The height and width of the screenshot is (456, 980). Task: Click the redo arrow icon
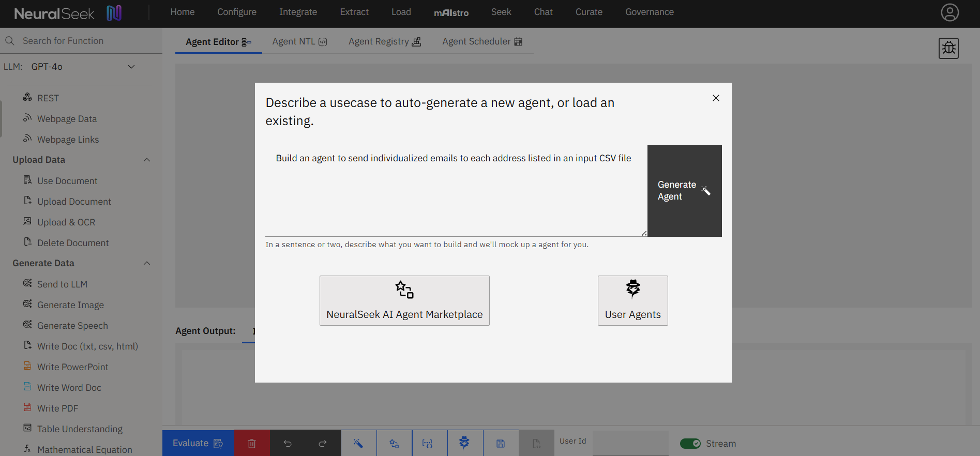[x=323, y=443]
